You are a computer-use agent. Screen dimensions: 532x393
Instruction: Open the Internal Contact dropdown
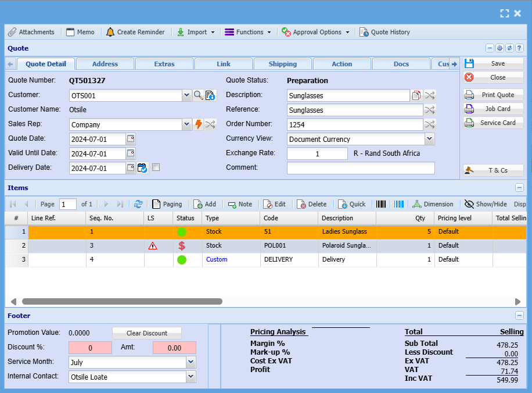pyautogui.click(x=190, y=377)
